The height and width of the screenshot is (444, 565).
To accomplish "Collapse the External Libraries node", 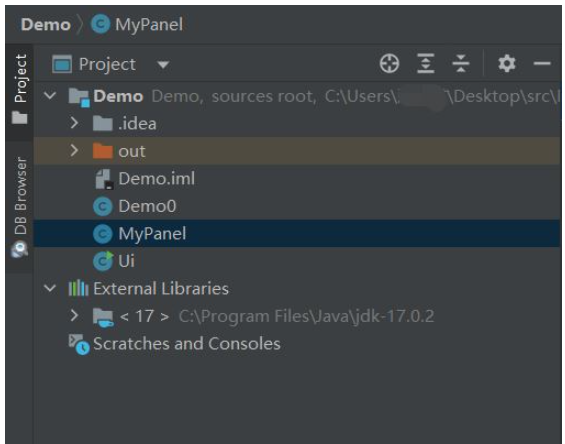I will tap(50, 288).
